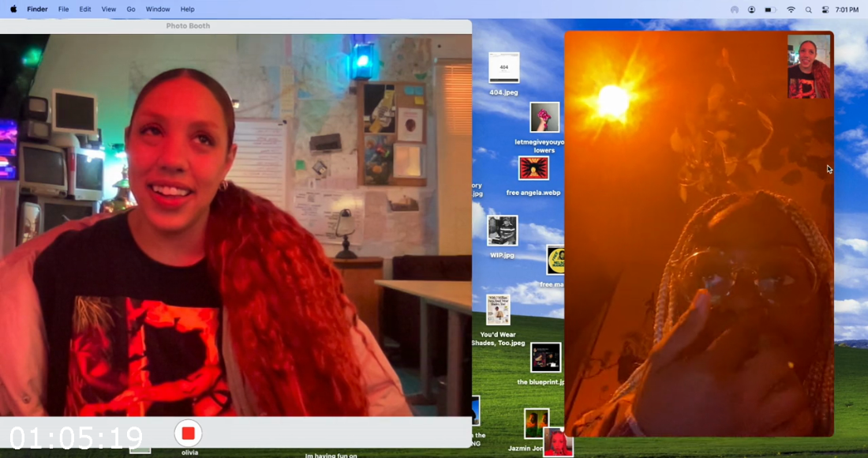Viewport: 868px width, 458px height.
Task: Open the Help menu
Action: [x=188, y=9]
